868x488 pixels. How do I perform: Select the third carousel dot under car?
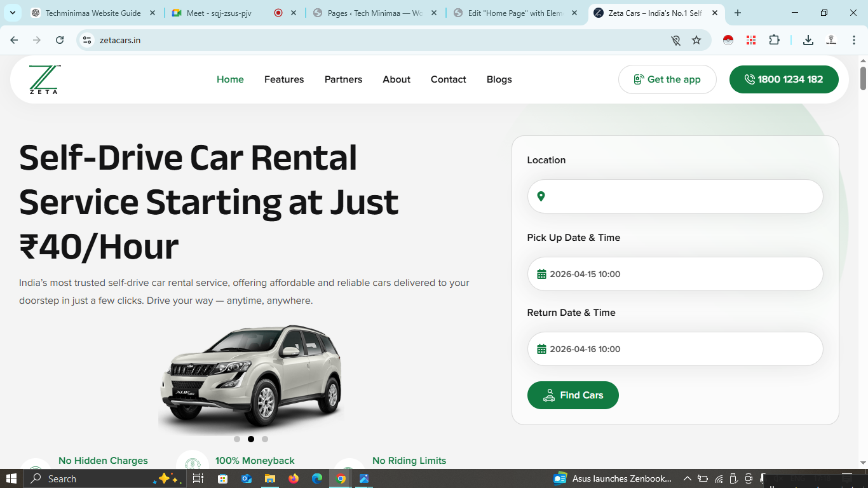(x=265, y=439)
